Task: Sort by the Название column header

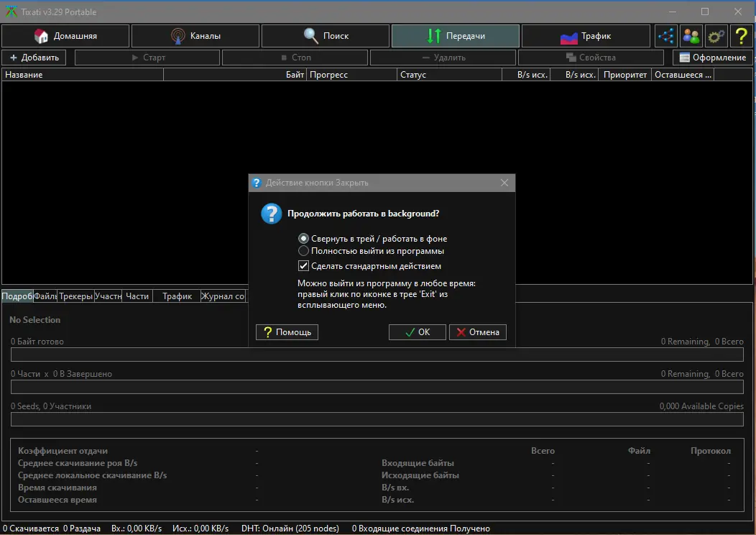Action: (83, 75)
